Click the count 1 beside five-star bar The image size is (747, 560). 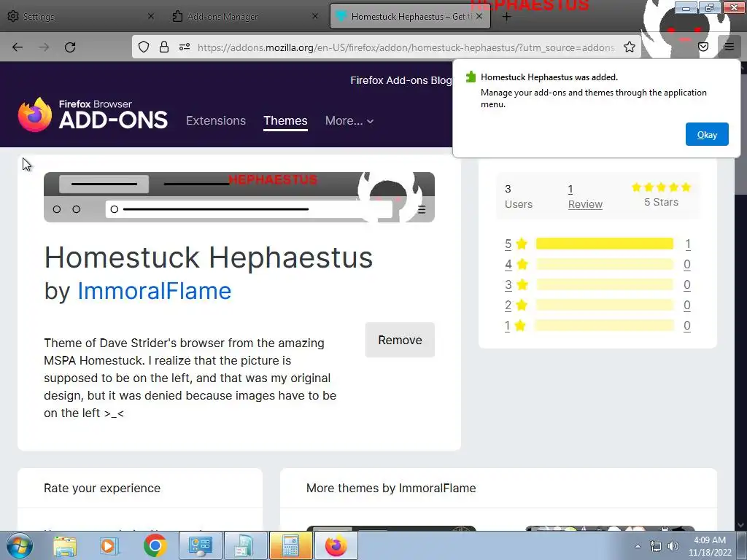(x=687, y=244)
